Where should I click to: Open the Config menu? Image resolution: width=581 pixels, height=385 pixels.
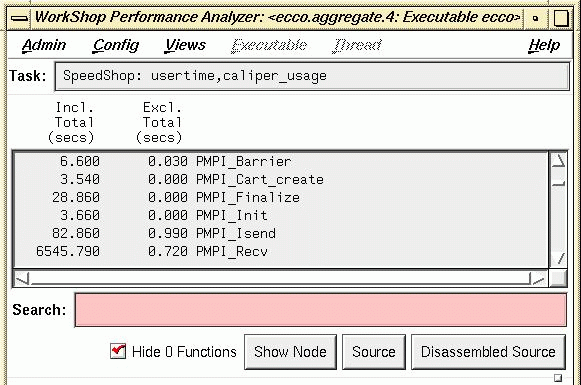tap(116, 45)
